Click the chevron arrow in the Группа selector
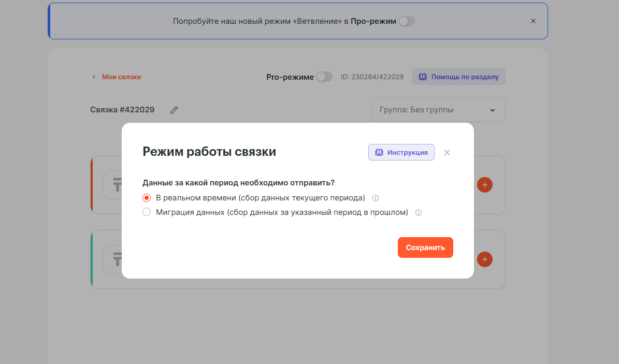Image resolution: width=619 pixels, height=364 pixels. click(493, 110)
